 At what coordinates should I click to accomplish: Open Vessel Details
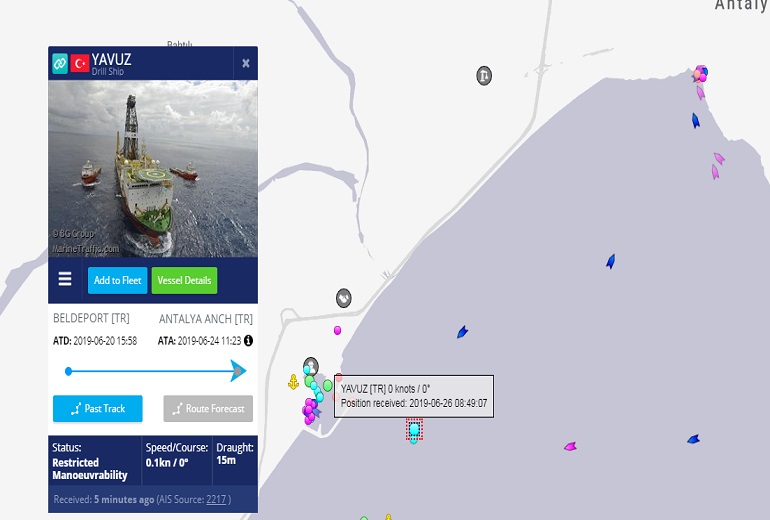(x=184, y=280)
